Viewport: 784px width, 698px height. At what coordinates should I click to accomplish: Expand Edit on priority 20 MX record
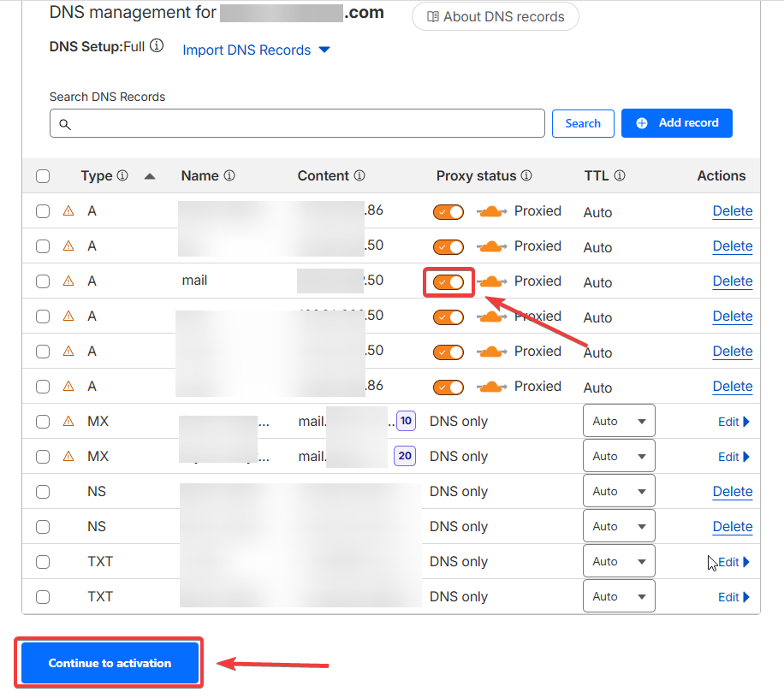tap(734, 457)
